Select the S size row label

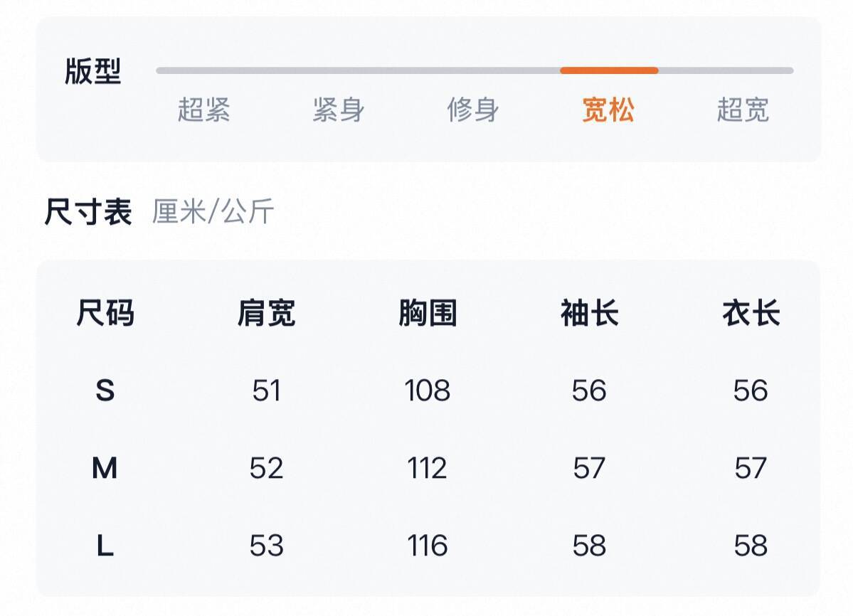tap(105, 391)
